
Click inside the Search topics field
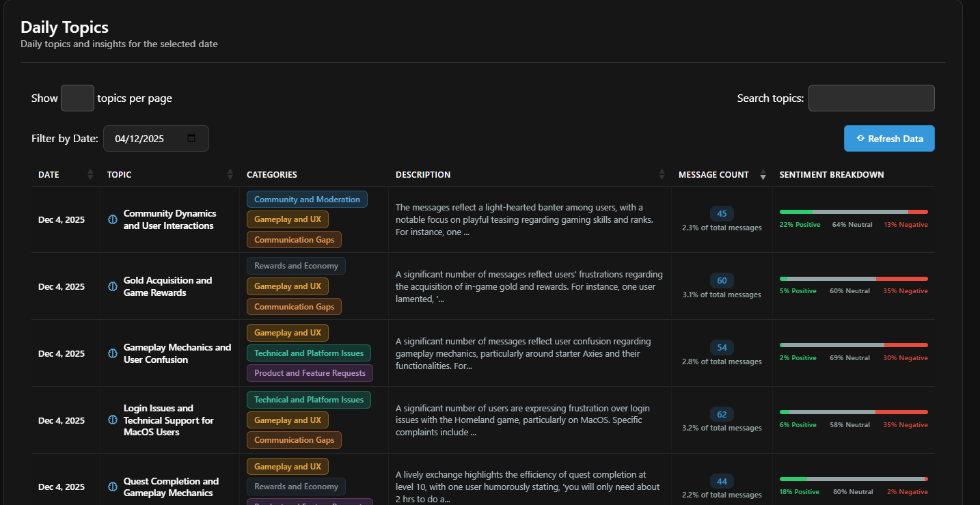pos(871,98)
